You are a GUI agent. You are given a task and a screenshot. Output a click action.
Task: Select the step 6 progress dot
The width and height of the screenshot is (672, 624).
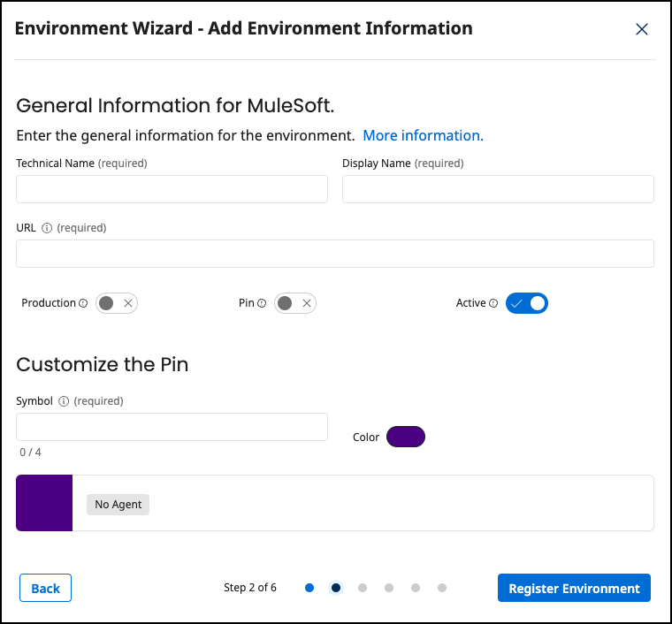coord(442,588)
